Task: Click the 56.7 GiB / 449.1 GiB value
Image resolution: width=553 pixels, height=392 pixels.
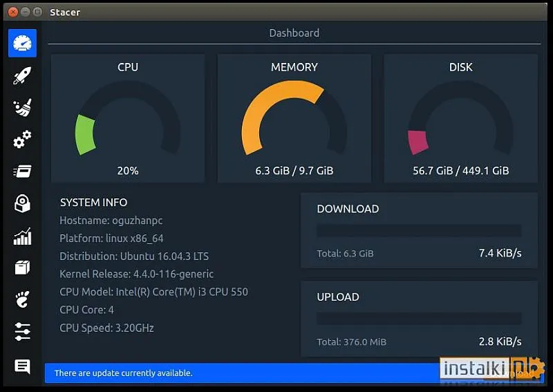Action: point(460,171)
